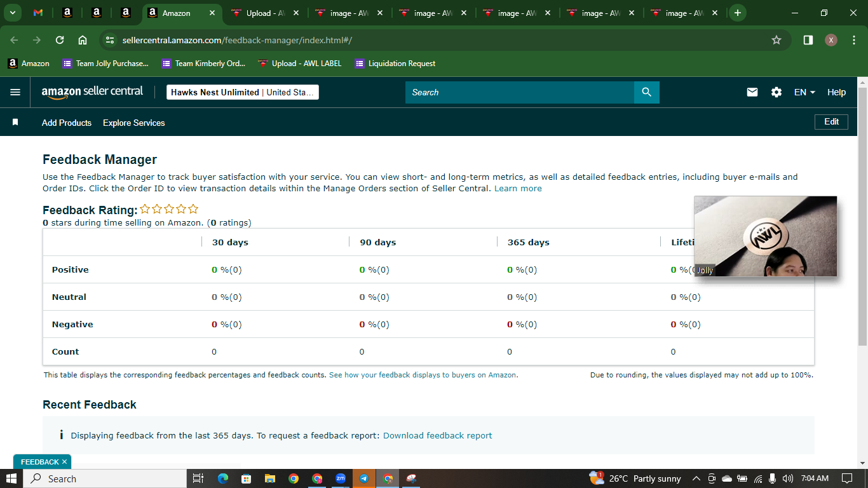
Task: Open Seller Central settings gear
Action: coord(776,92)
